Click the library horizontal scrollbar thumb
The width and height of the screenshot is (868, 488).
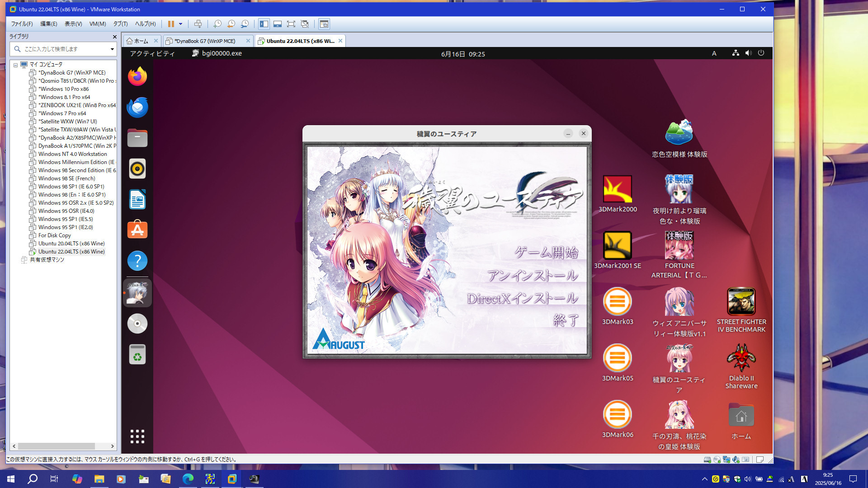(57, 446)
